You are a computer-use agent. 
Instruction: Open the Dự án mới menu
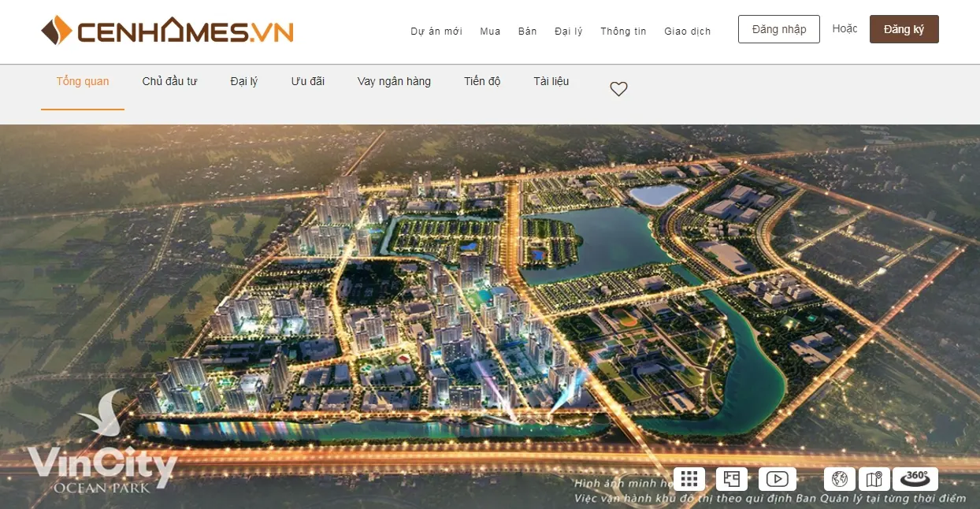coord(436,32)
